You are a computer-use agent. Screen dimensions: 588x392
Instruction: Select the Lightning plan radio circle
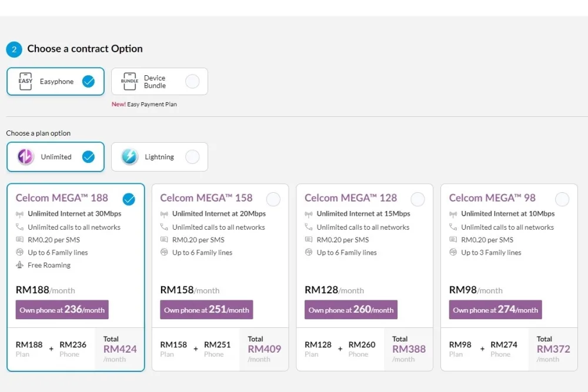[x=192, y=157]
